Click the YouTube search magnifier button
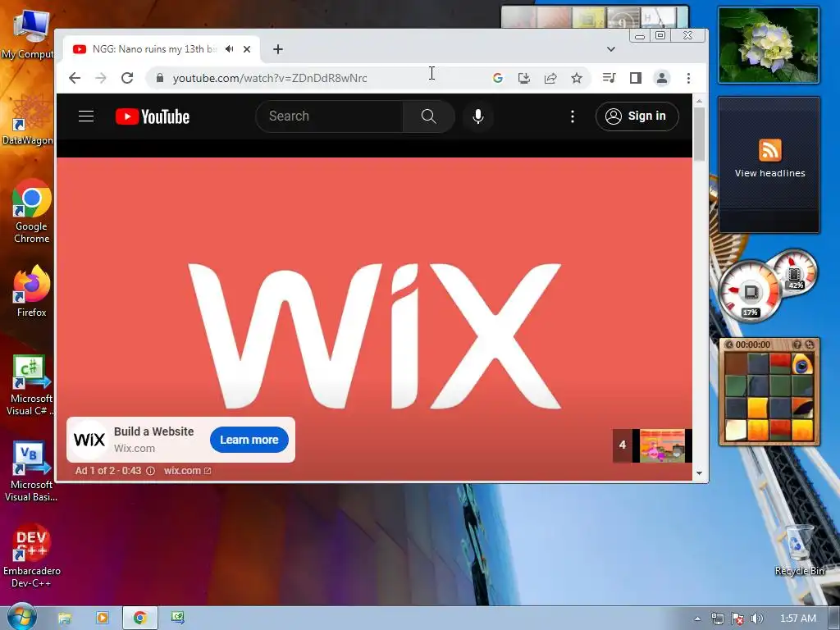Viewport: 840px width, 630px height. [428, 116]
